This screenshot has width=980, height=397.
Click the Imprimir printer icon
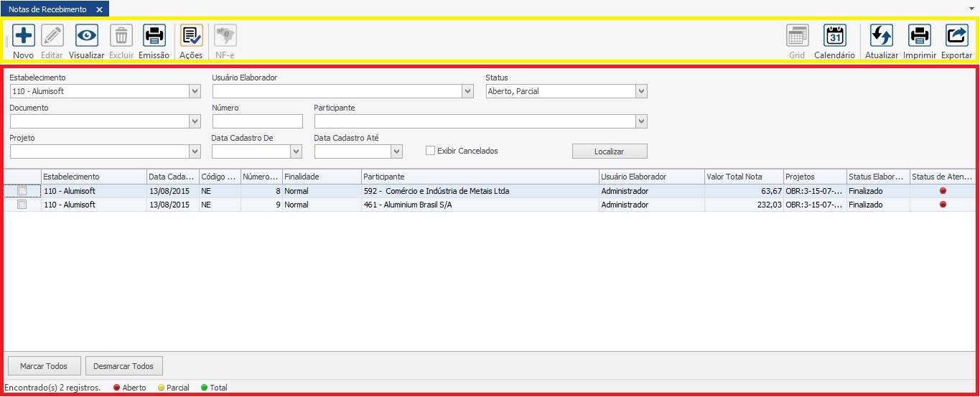pos(919,36)
